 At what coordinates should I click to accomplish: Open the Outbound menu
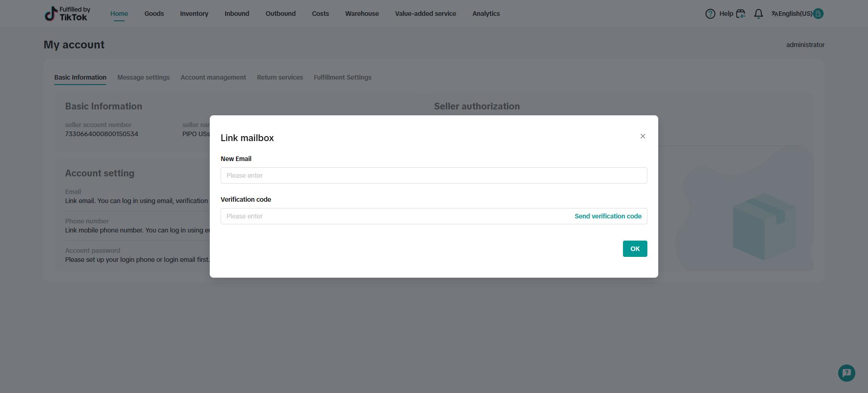[x=280, y=14]
